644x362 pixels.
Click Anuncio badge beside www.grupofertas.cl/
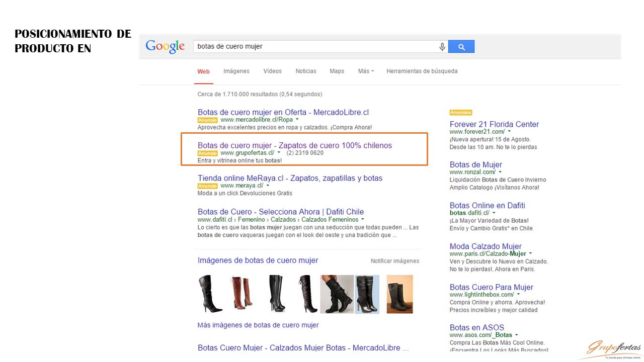208,153
